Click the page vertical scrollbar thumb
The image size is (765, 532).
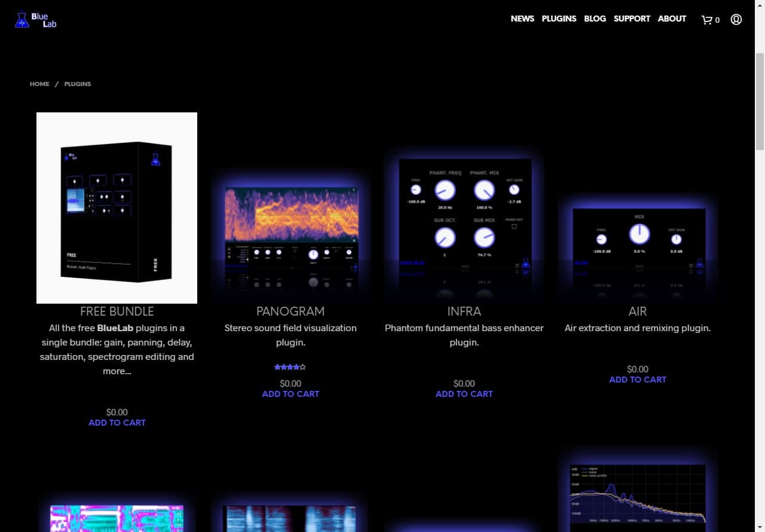tap(760, 102)
